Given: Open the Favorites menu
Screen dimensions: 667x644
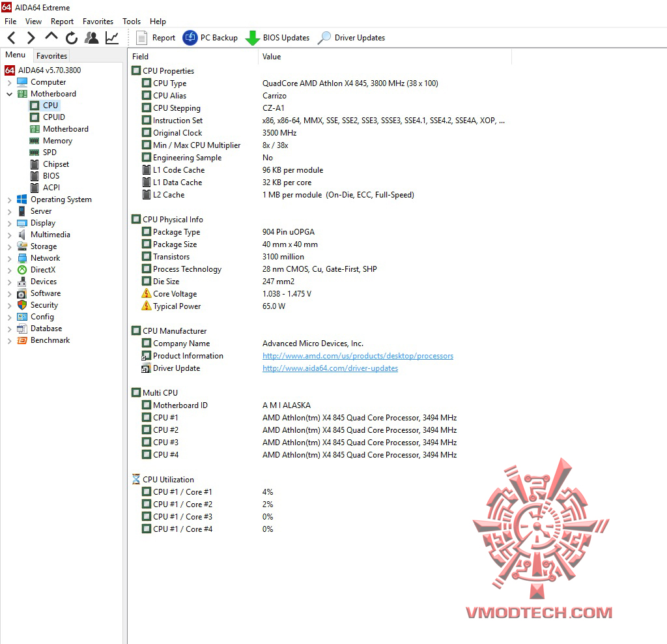Looking at the screenshot, I should pyautogui.click(x=98, y=22).
